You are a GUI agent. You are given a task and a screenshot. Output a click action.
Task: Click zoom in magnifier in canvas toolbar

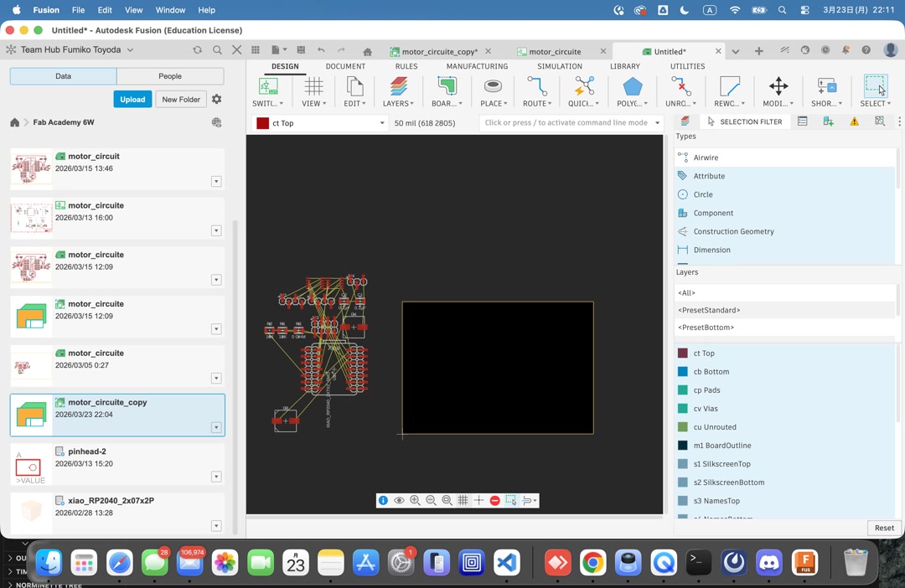(x=415, y=500)
